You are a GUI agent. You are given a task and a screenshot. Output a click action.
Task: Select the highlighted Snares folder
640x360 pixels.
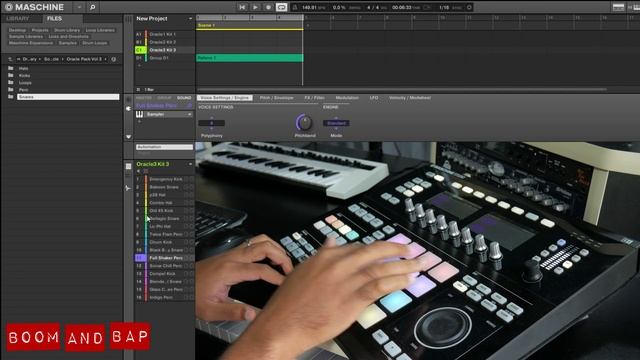click(68, 97)
